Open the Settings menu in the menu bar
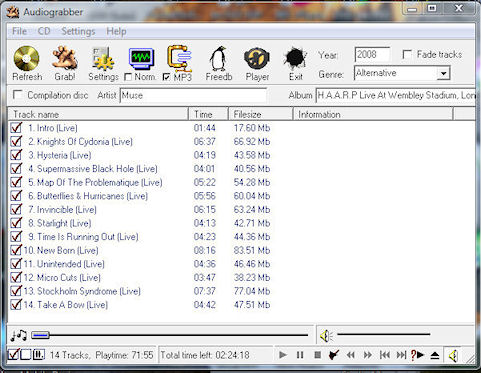Image resolution: width=481 pixels, height=373 pixels. [x=78, y=31]
